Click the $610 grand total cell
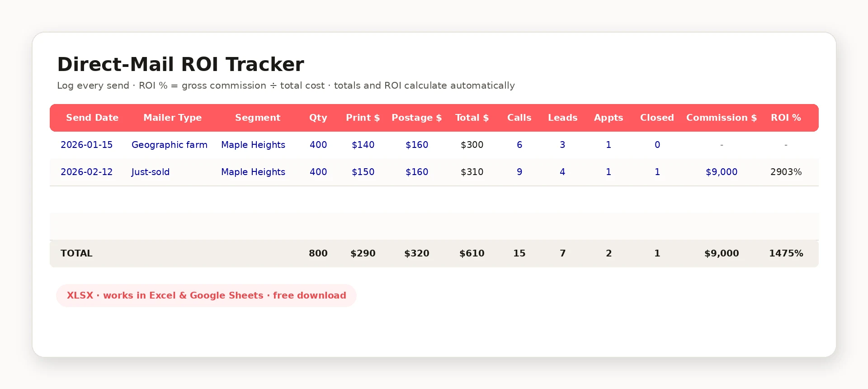868x389 pixels. 472,253
